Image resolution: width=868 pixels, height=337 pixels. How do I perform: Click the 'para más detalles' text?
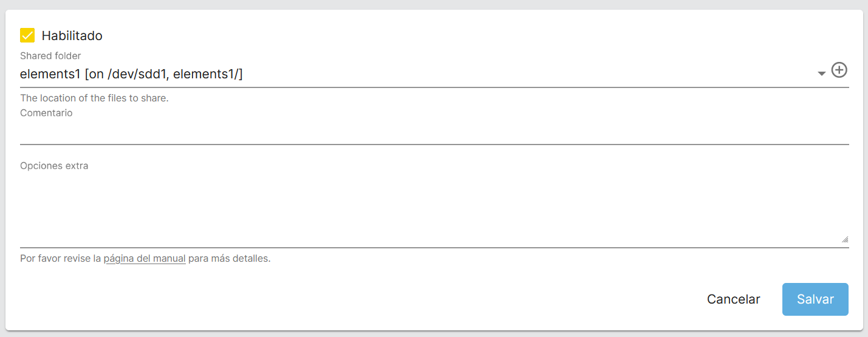228,259
